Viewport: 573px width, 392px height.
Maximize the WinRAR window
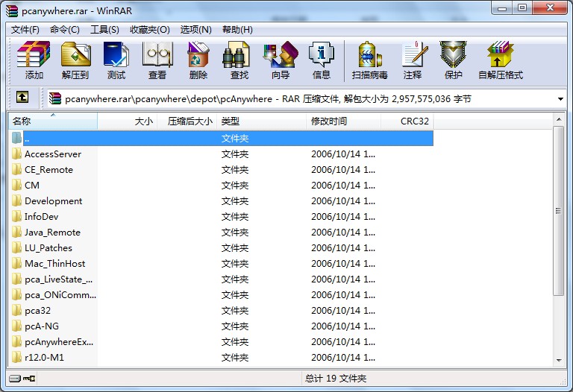tap(522, 8)
